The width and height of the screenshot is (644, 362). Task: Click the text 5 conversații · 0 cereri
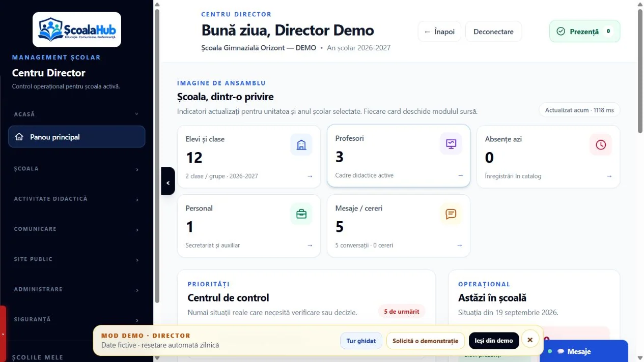[364, 246]
